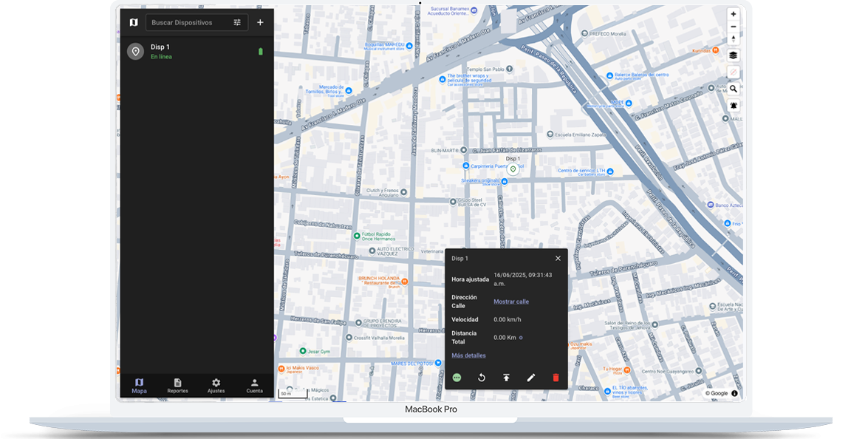The image size is (868, 439).
Task: Click the En línea status text
Action: pos(161,56)
